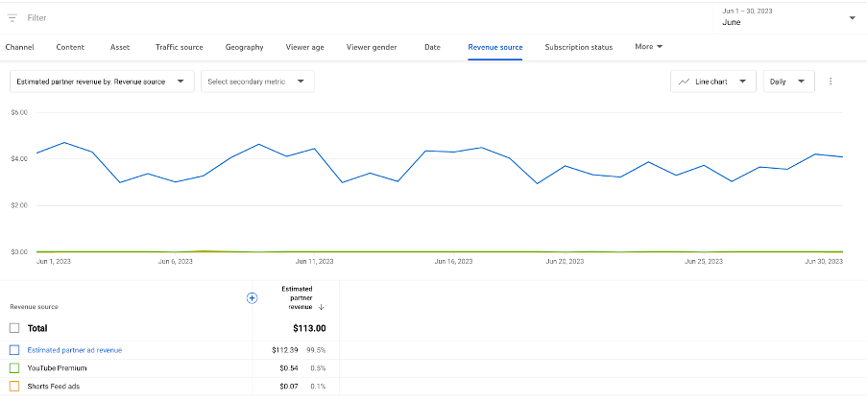Toggle the Total checkbox

tap(14, 328)
